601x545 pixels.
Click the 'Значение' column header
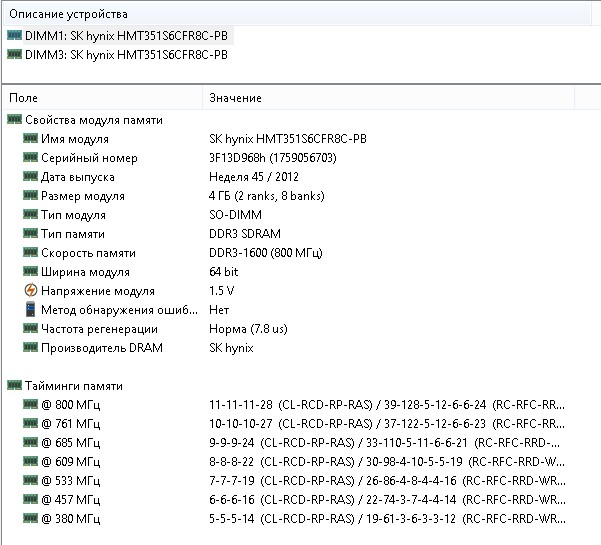click(388, 98)
